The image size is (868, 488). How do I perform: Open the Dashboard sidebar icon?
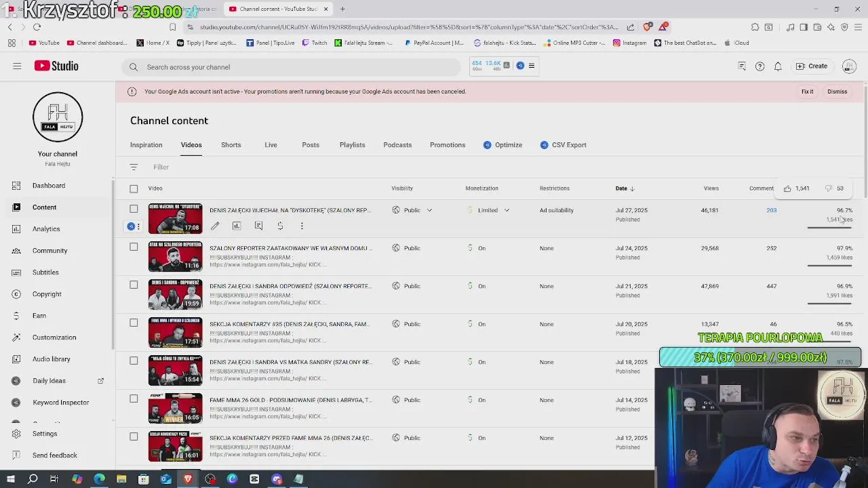point(17,186)
